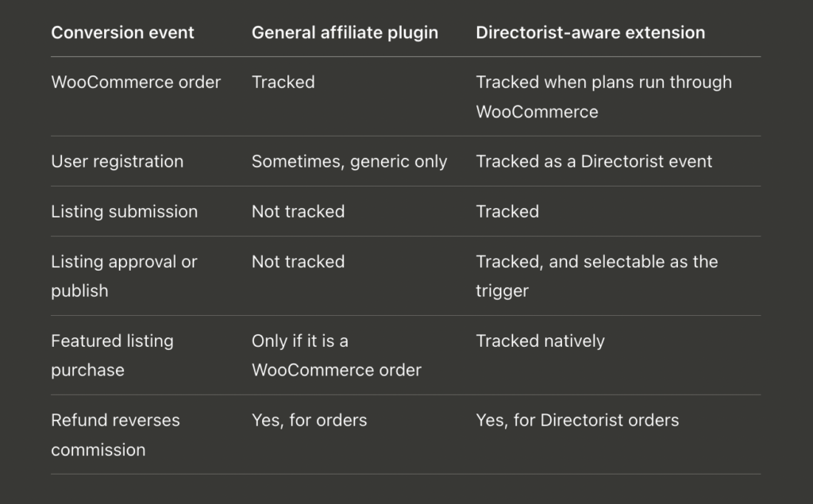
Task: Select the User registration row label
Action: 118,161
